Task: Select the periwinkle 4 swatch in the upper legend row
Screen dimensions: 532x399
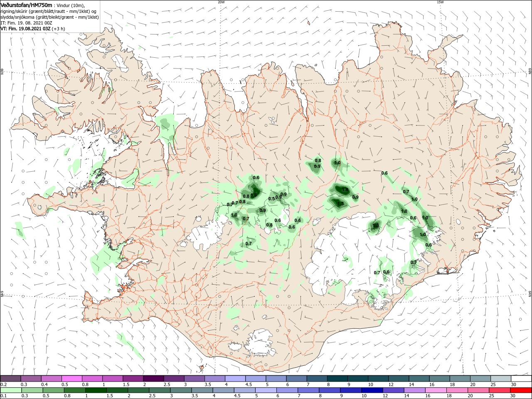Action: (235, 378)
